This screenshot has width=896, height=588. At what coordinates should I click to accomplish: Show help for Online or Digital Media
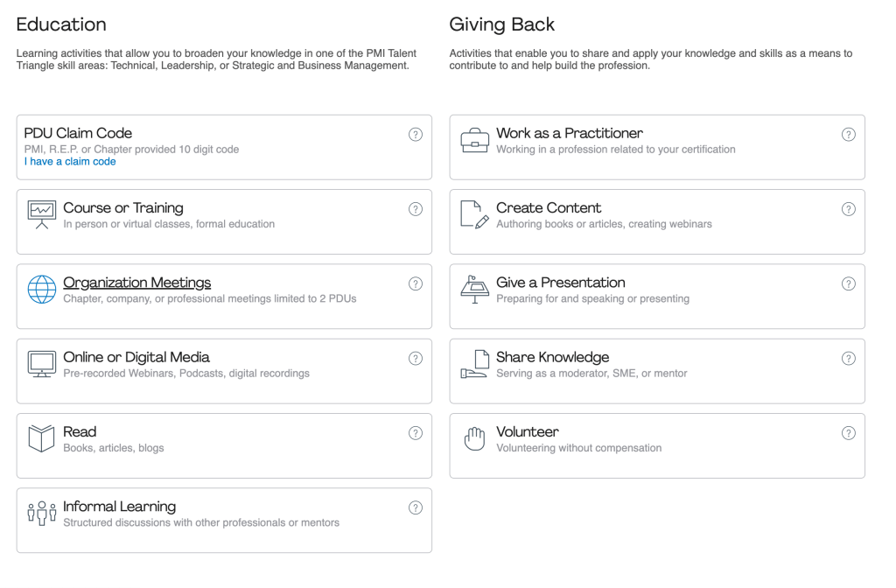click(x=416, y=358)
